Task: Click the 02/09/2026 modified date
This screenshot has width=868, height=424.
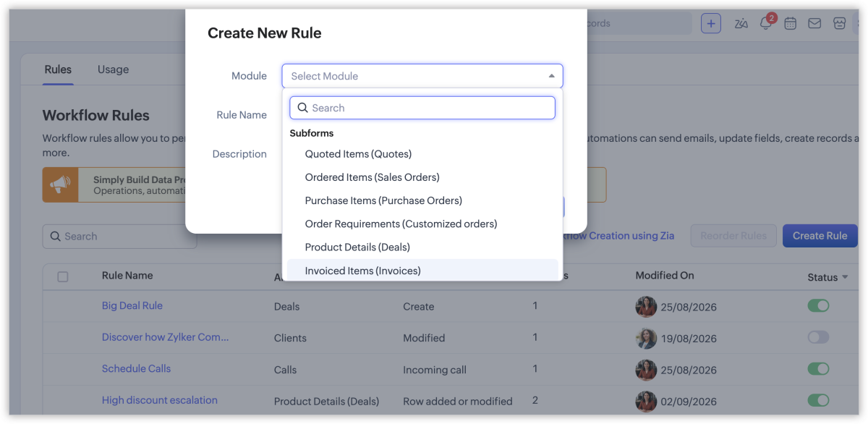Action: (x=688, y=401)
